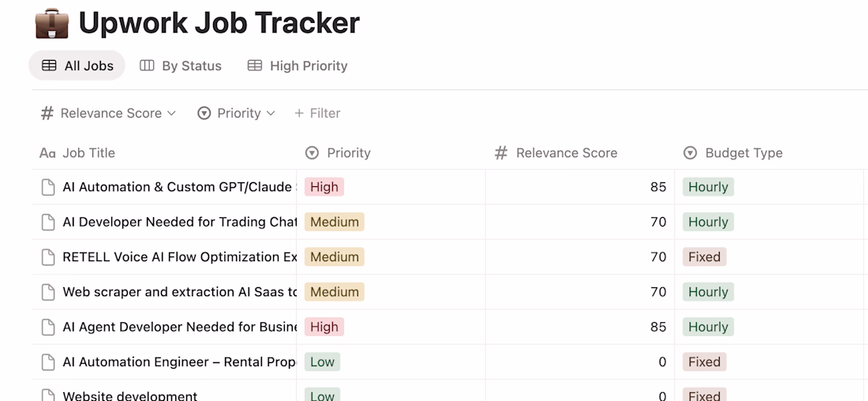Click the briefcase icon beside the page title

(52, 24)
